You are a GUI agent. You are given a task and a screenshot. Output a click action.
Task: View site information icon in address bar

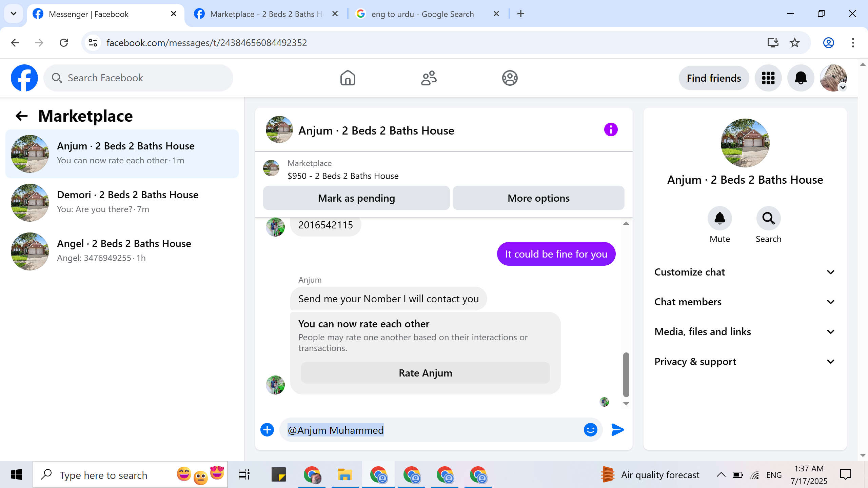tap(93, 43)
